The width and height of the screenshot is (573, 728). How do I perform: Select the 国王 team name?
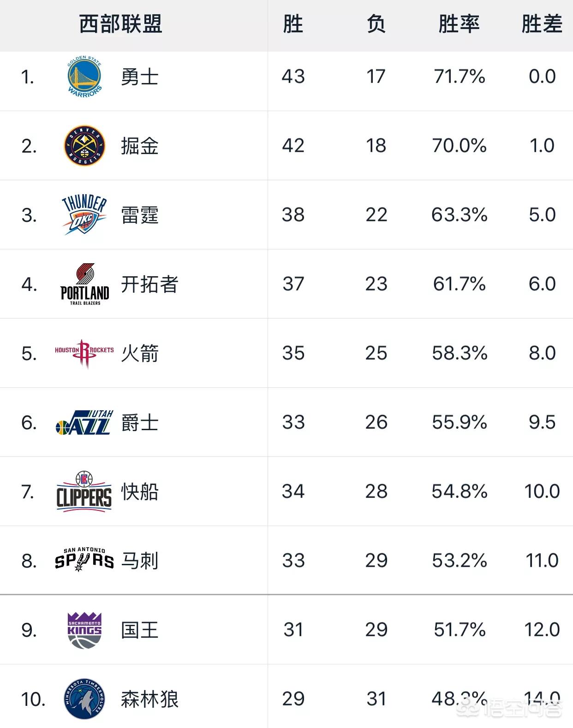[140, 630]
